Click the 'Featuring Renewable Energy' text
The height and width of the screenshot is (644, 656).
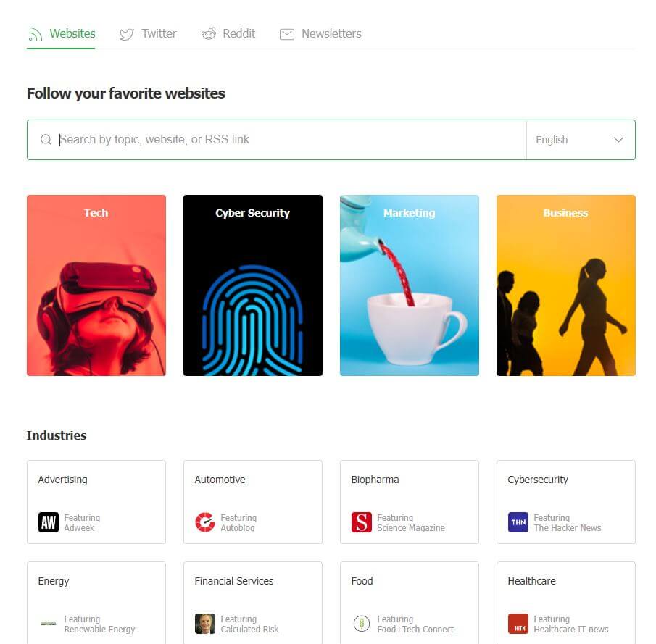tap(99, 624)
